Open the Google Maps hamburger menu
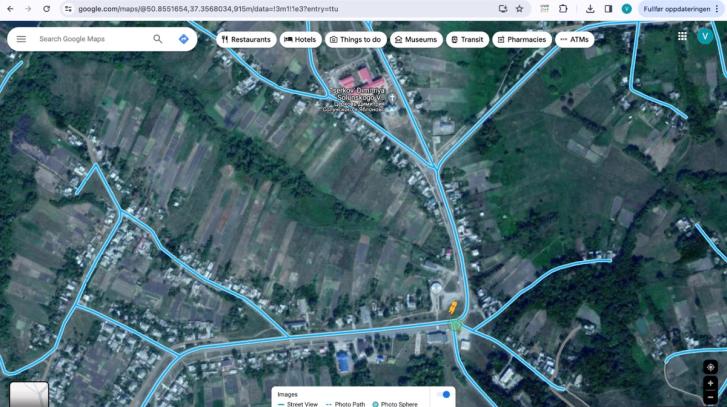Screen dimensions: 727x407 21,39
